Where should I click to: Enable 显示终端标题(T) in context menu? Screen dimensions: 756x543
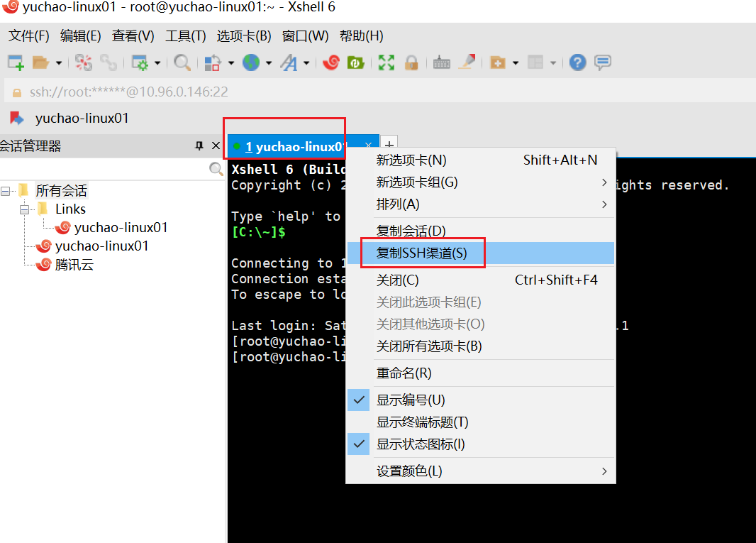click(422, 422)
